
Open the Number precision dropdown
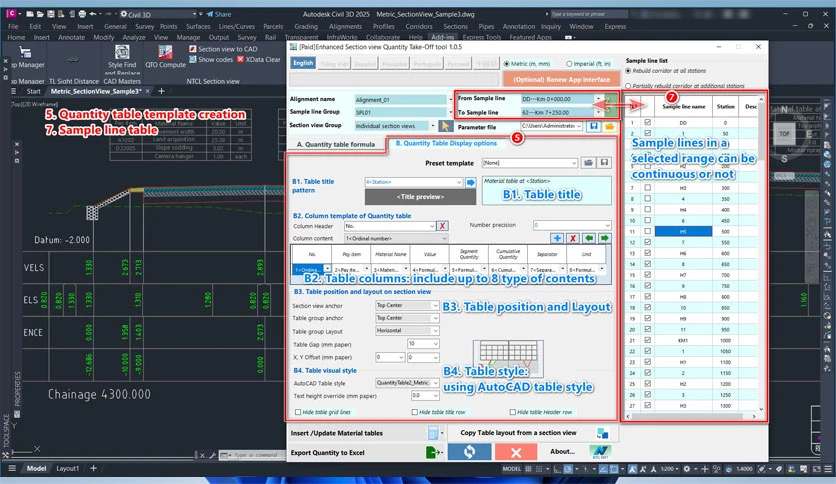click(607, 225)
